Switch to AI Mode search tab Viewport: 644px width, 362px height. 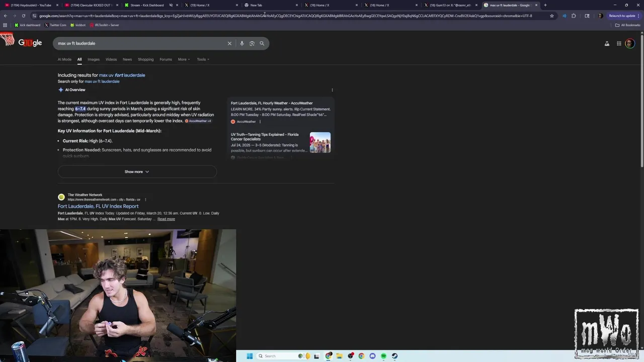point(64,59)
